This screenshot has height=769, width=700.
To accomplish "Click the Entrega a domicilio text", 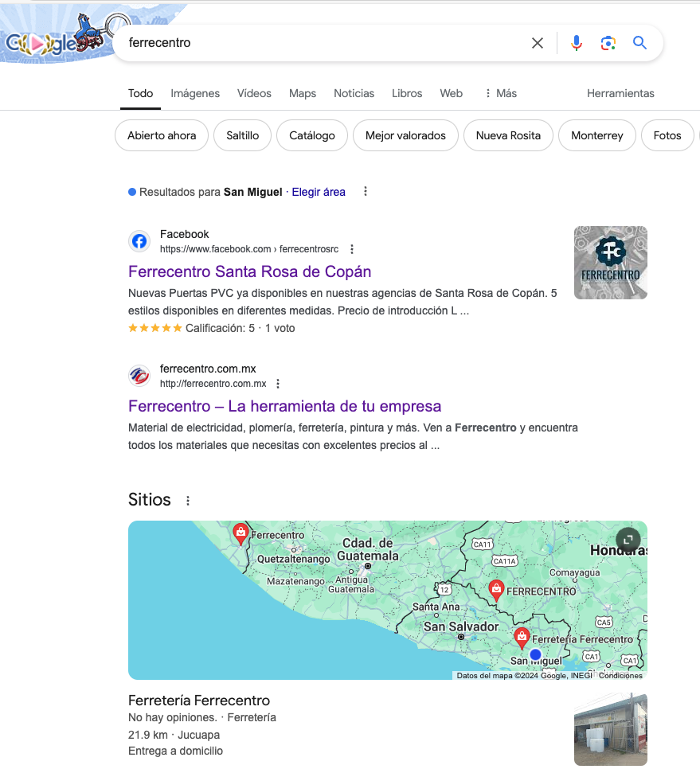I will (x=175, y=751).
